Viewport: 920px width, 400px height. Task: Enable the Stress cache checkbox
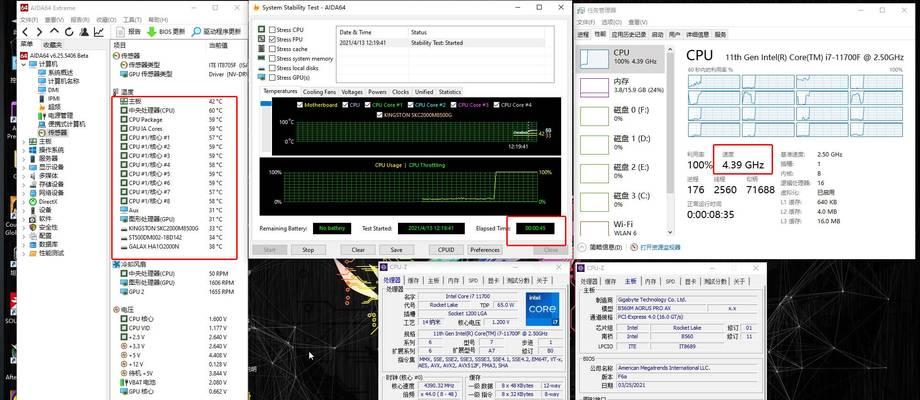[272, 49]
